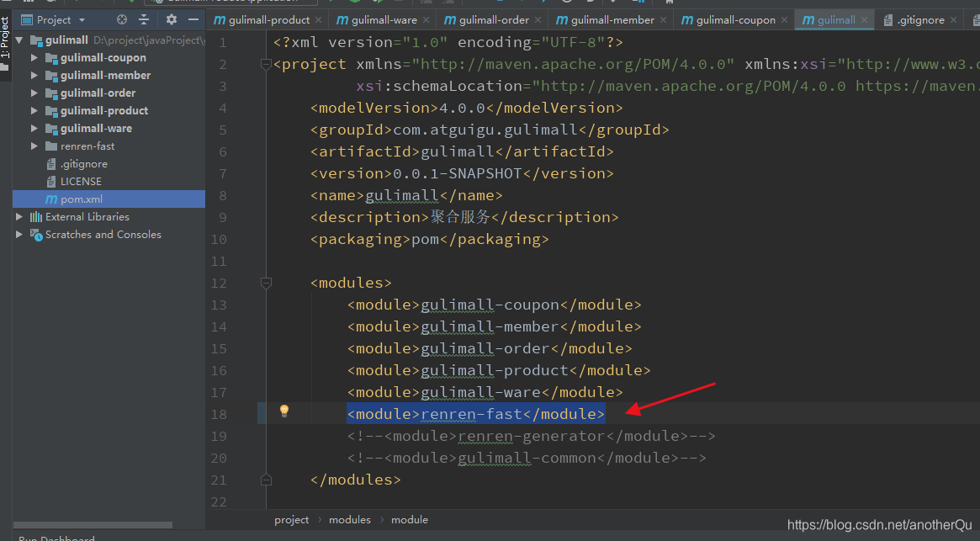The height and width of the screenshot is (541, 980).
Task: Click the locate/scroll-from-source target icon
Action: point(122,20)
